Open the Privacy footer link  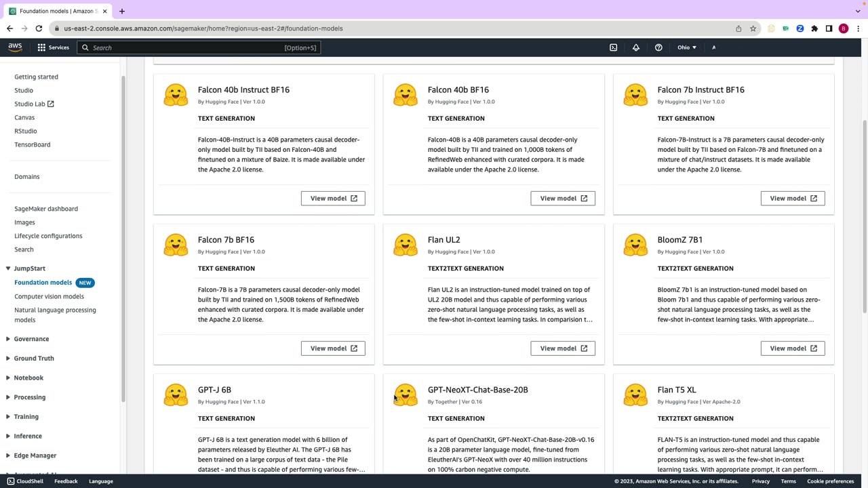pyautogui.click(x=760, y=481)
